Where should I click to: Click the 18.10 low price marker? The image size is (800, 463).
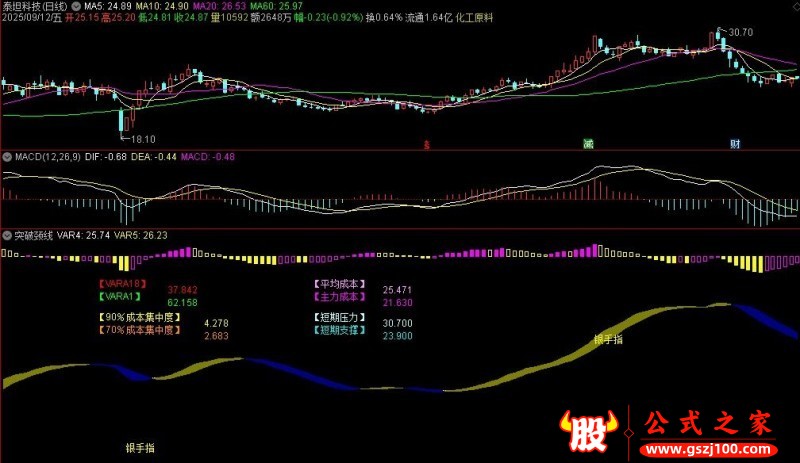143,139
